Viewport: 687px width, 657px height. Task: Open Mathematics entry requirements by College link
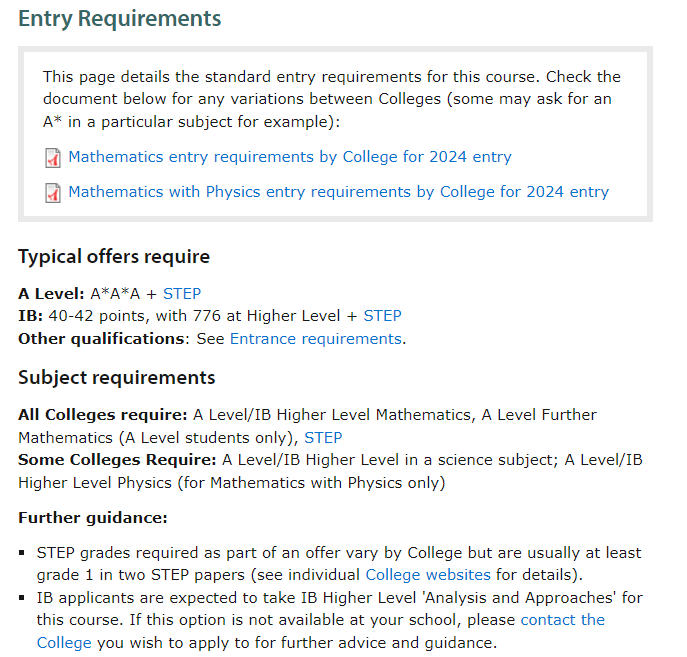(x=290, y=157)
